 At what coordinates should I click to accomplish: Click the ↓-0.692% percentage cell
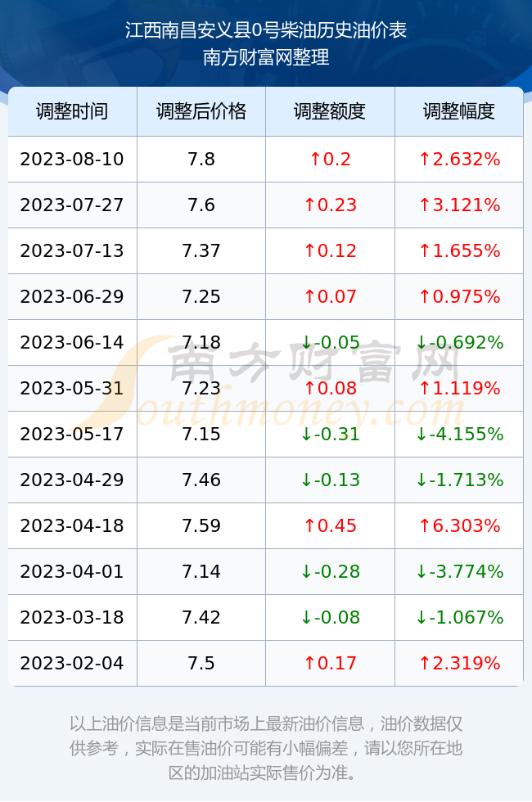click(459, 342)
